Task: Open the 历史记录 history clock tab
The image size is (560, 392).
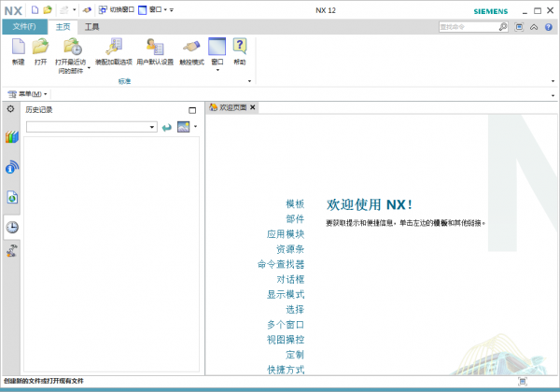Action: point(12,227)
